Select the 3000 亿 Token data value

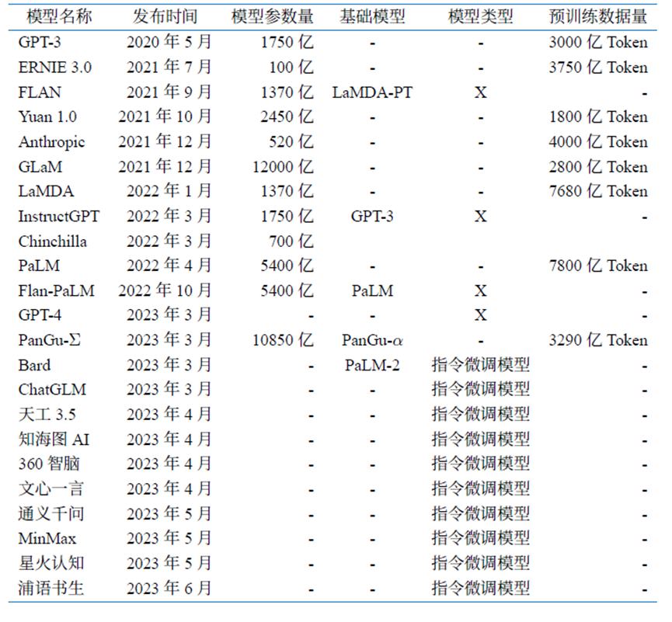click(x=598, y=42)
